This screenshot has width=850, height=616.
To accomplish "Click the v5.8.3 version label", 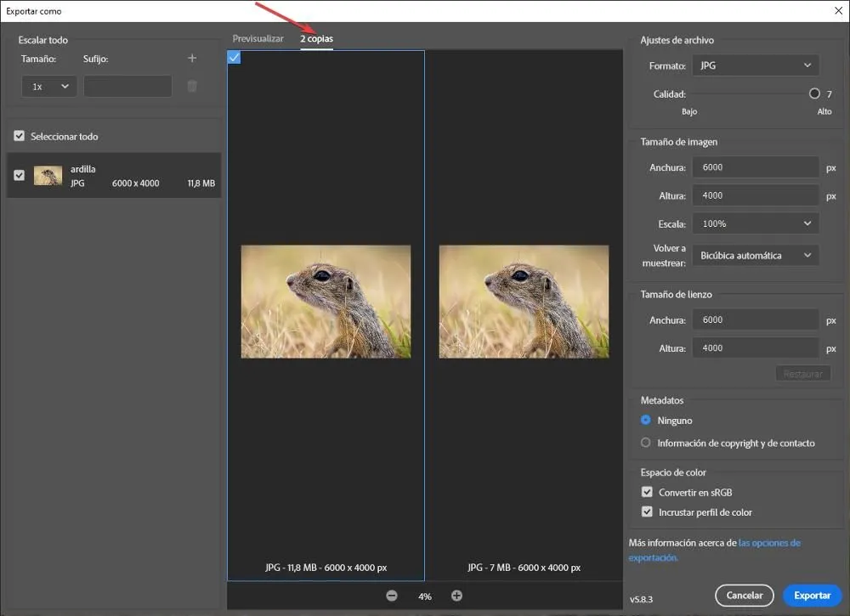I will (x=641, y=599).
